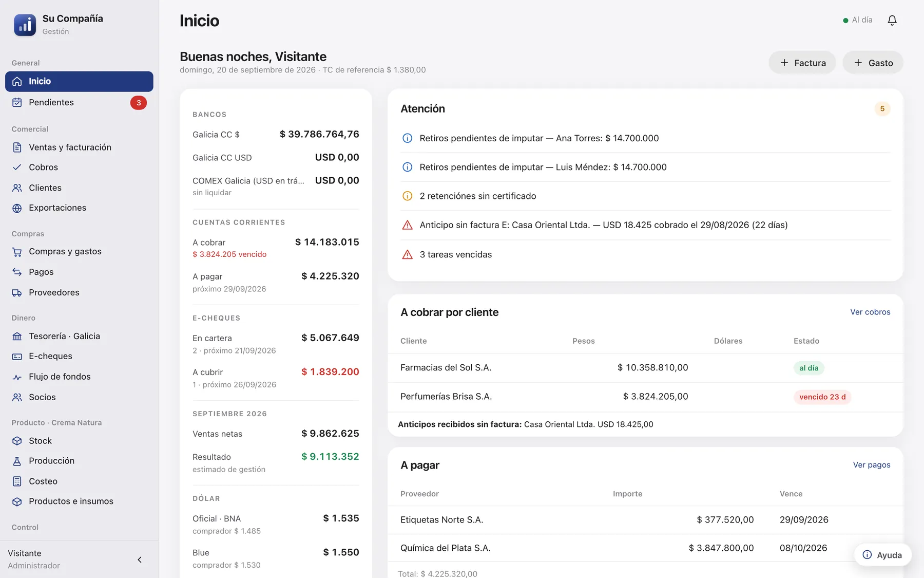
Task: Click Blue dollar rate $ 1.550
Action: pos(341,552)
